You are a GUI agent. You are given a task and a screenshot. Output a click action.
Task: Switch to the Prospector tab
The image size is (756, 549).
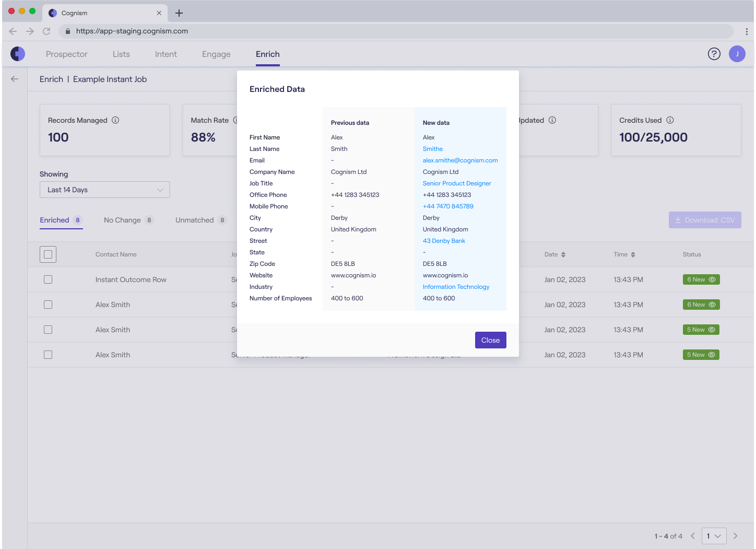pyautogui.click(x=66, y=54)
